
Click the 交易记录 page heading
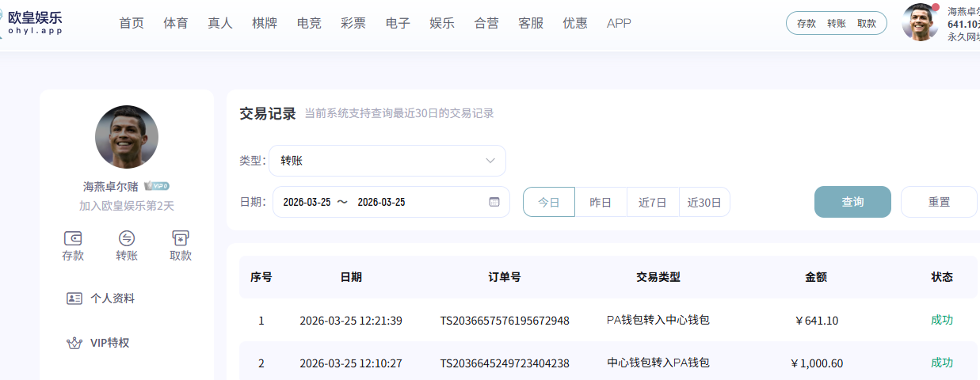[268, 113]
